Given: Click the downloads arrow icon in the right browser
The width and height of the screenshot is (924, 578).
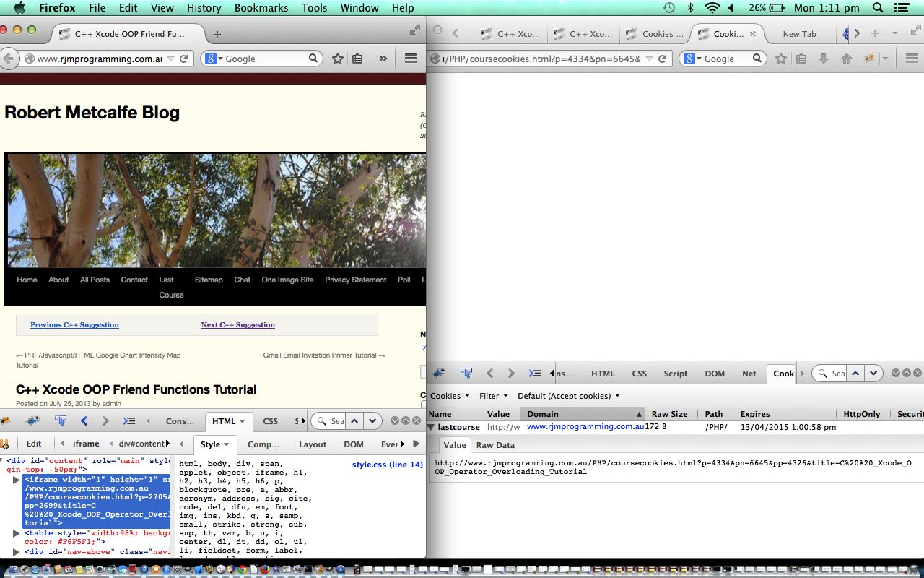Looking at the screenshot, I should click(824, 59).
